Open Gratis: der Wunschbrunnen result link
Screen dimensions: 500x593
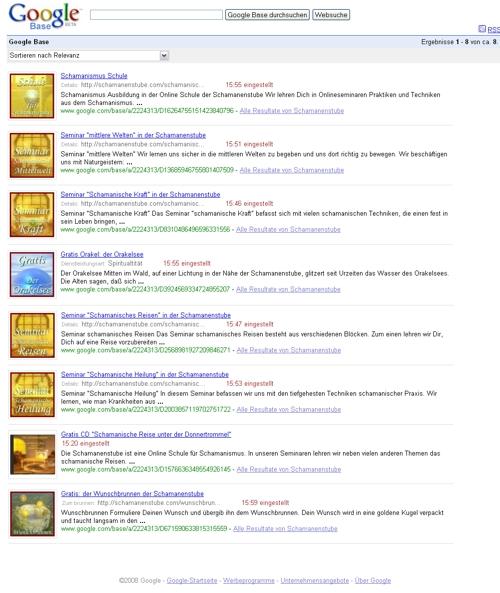click(x=132, y=494)
